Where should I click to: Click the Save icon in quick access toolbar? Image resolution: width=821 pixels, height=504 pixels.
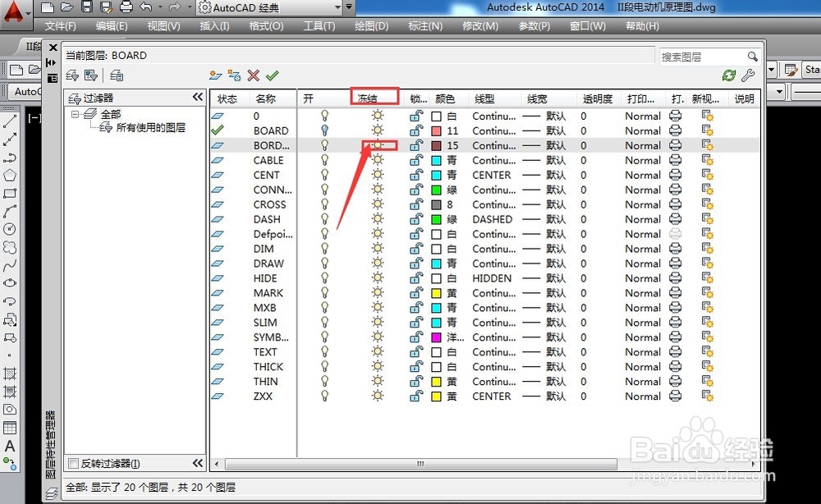[87, 7]
